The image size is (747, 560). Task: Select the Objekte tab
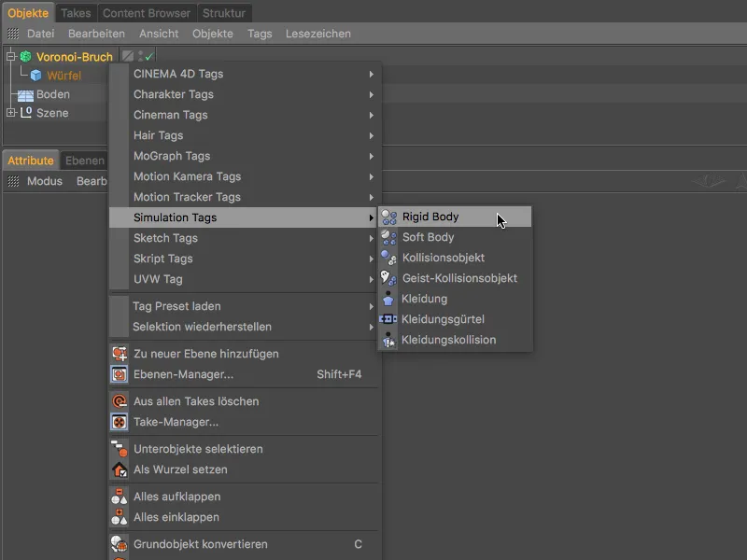pos(28,13)
